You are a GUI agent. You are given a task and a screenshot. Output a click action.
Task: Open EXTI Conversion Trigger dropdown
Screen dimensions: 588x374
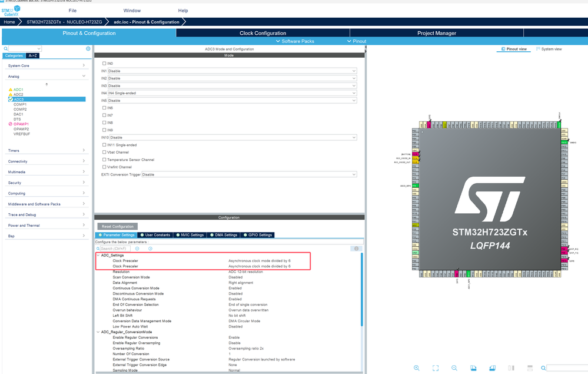click(250, 174)
